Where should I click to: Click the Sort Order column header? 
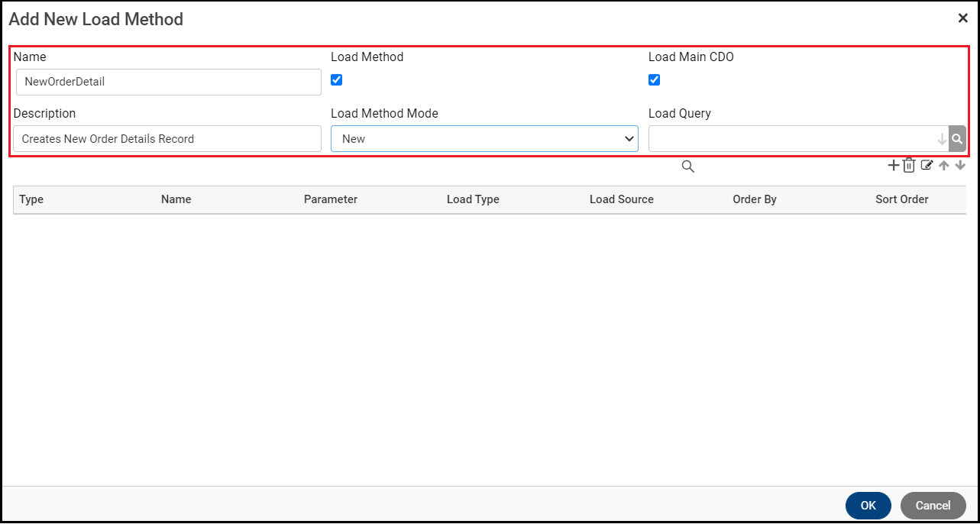tap(901, 199)
